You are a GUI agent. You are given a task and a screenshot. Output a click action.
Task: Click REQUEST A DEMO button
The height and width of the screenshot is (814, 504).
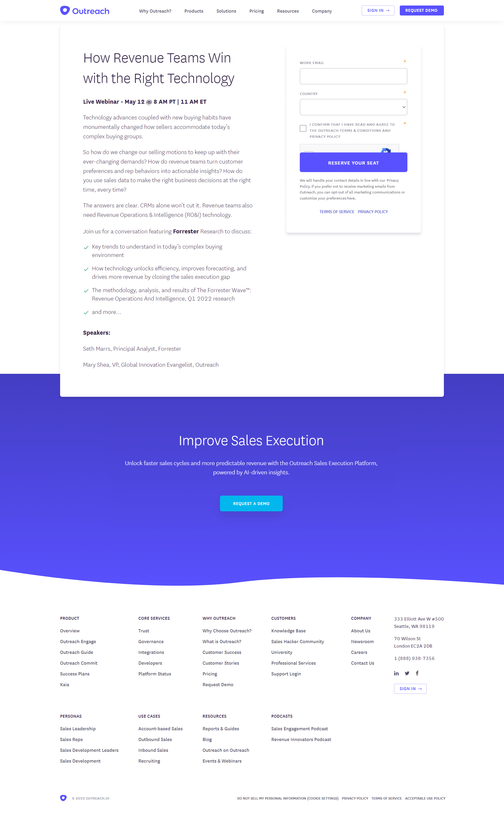click(251, 503)
